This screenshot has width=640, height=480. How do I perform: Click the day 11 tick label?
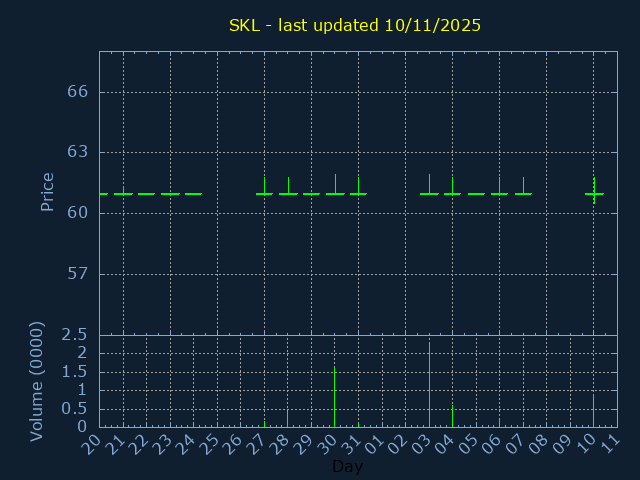(610, 444)
